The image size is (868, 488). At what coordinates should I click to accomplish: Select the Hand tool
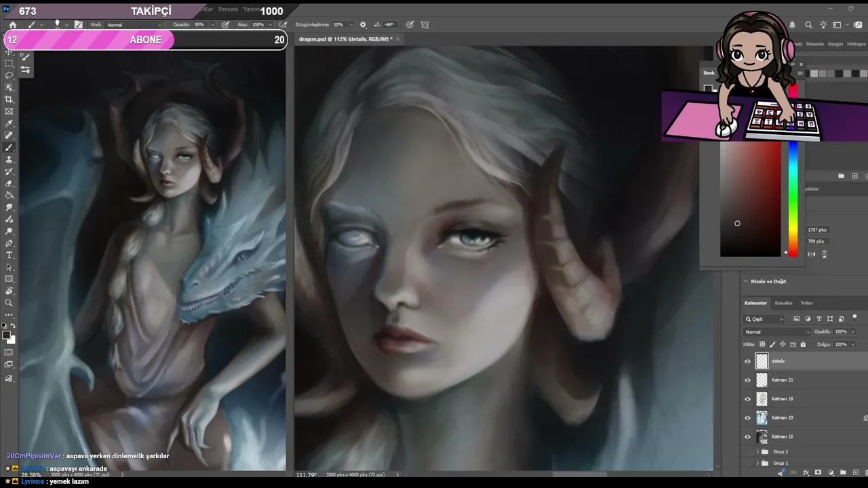(x=9, y=291)
